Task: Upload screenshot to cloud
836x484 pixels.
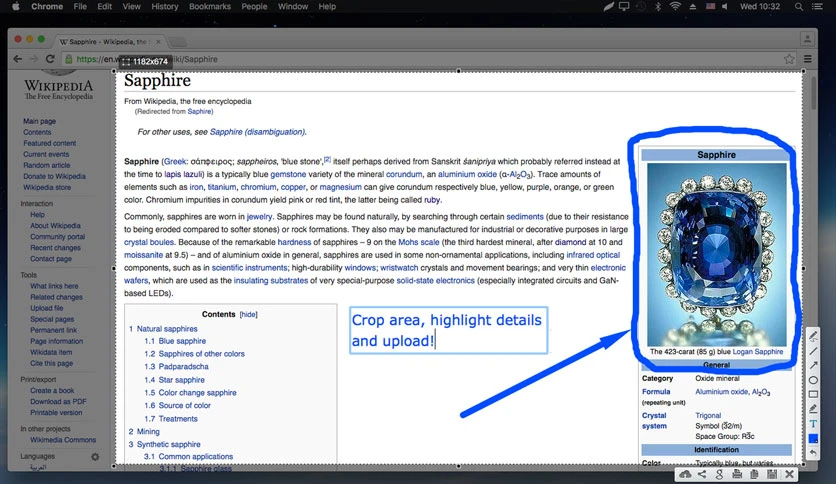Action: 685,474
